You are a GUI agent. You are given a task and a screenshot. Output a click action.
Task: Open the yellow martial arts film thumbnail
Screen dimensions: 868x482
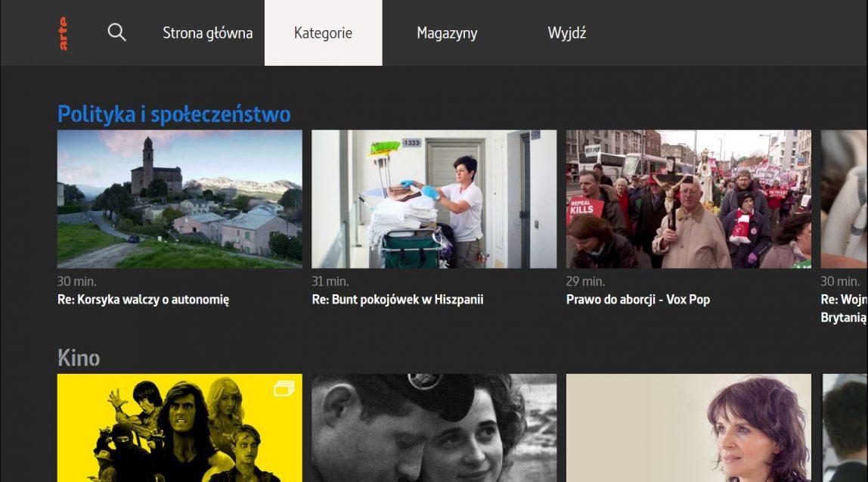[x=180, y=428]
